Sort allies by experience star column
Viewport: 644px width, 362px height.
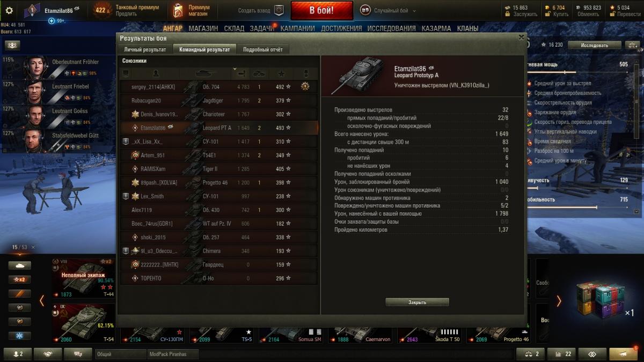pyautogui.click(x=281, y=72)
